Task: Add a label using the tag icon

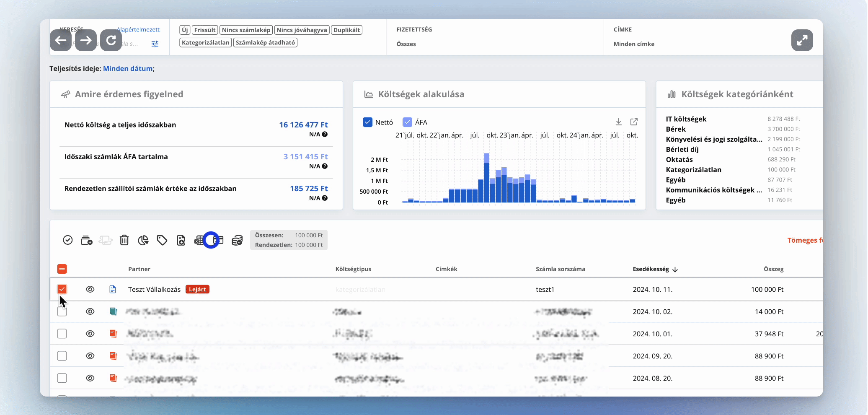Action: click(x=162, y=240)
